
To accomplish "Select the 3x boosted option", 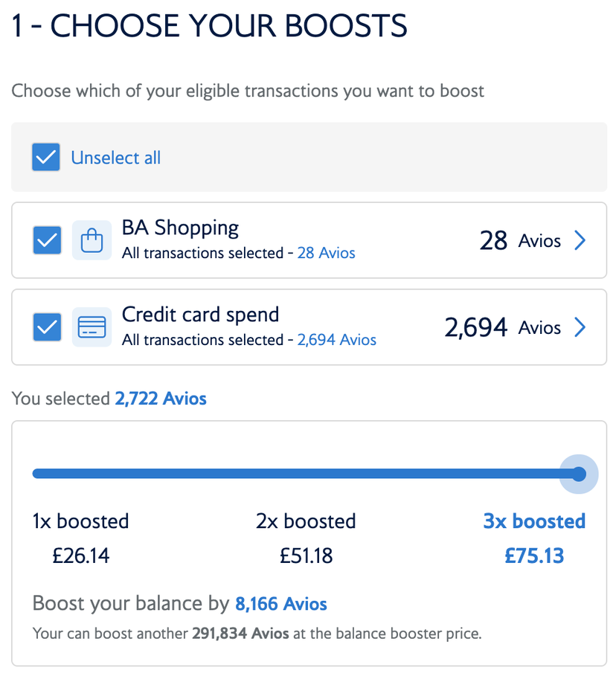I will pos(534,521).
